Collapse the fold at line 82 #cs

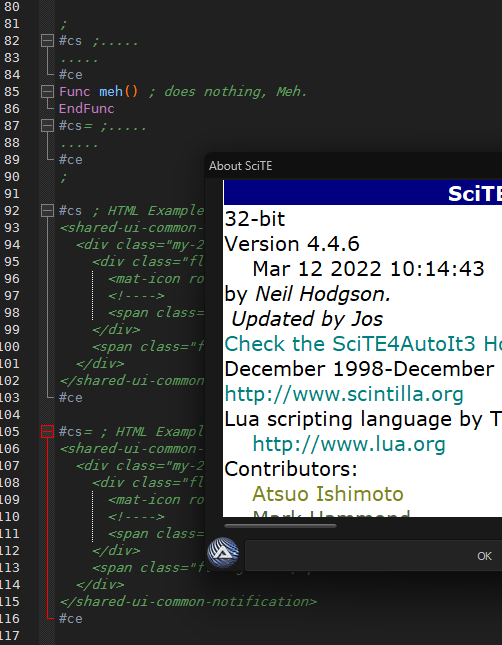click(x=47, y=41)
